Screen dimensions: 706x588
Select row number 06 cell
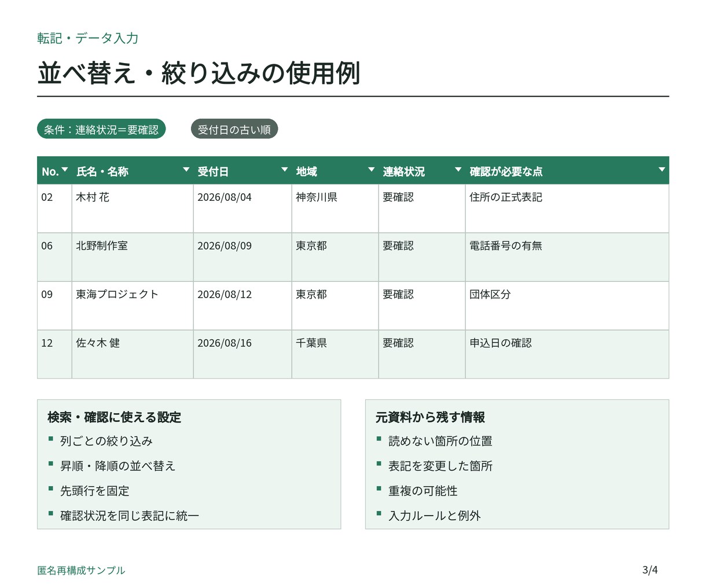[54, 257]
